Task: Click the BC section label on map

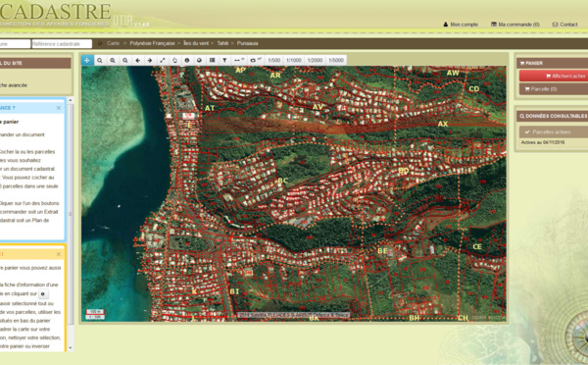Action: pyautogui.click(x=283, y=181)
